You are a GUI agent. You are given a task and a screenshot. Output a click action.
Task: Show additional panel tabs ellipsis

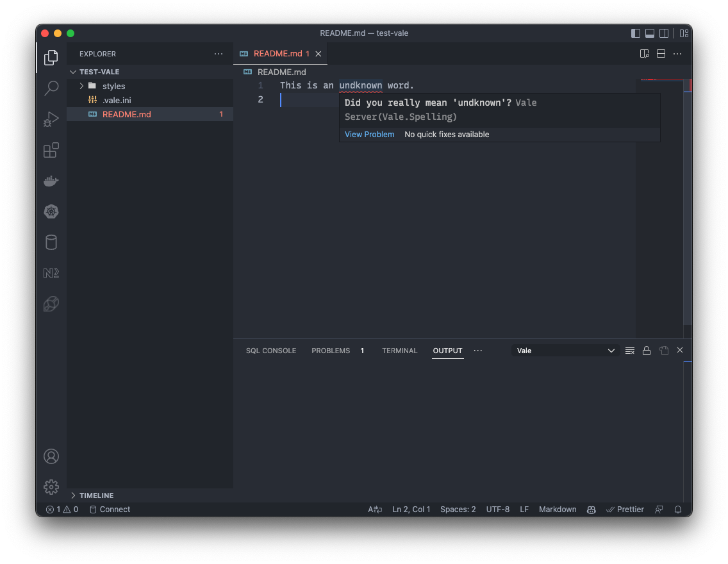click(478, 351)
